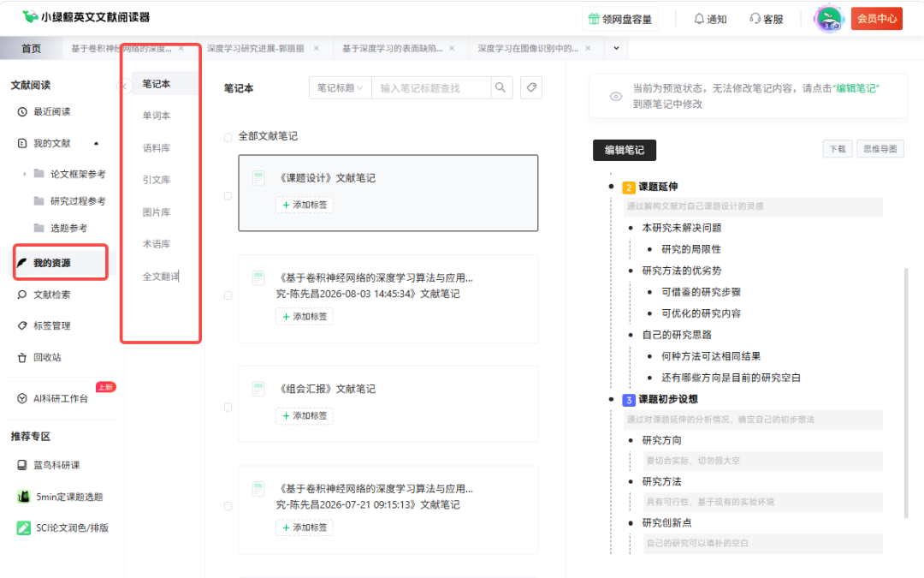Open the 2026-08-03 14:45:34 note card
Image resolution: width=924 pixels, height=578 pixels.
pos(388,299)
